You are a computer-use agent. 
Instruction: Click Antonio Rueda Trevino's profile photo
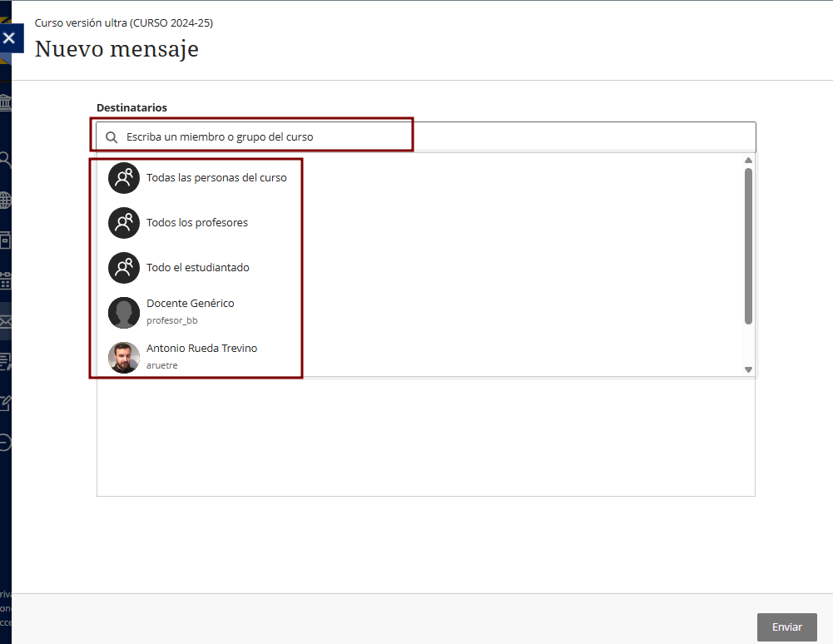click(124, 357)
